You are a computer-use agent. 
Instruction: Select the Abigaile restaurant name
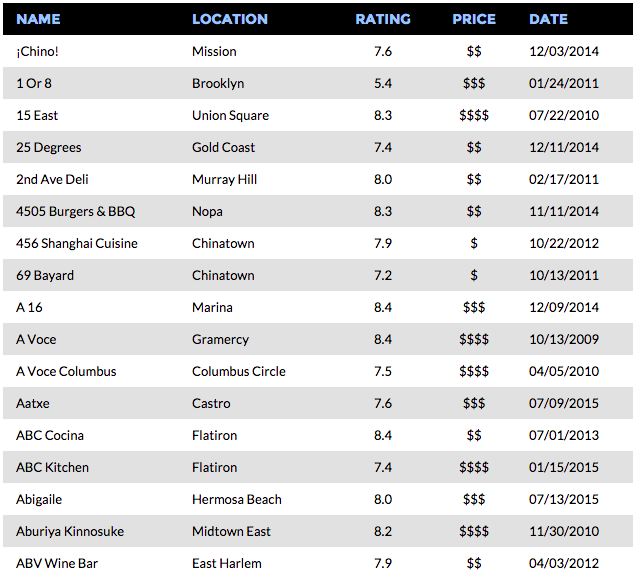pyautogui.click(x=39, y=500)
